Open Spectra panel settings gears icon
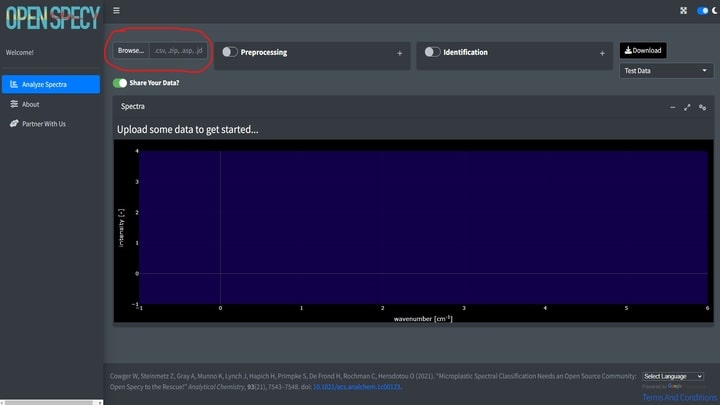 [x=703, y=107]
